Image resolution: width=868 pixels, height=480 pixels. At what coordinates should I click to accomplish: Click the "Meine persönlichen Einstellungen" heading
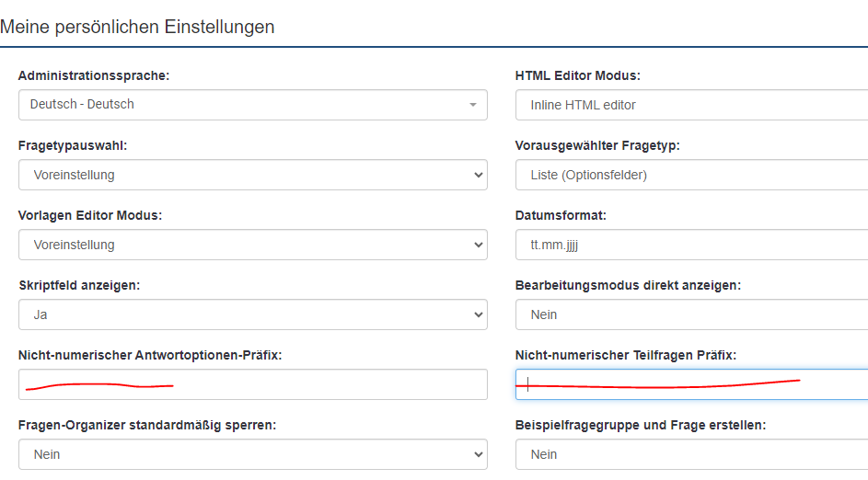[138, 27]
